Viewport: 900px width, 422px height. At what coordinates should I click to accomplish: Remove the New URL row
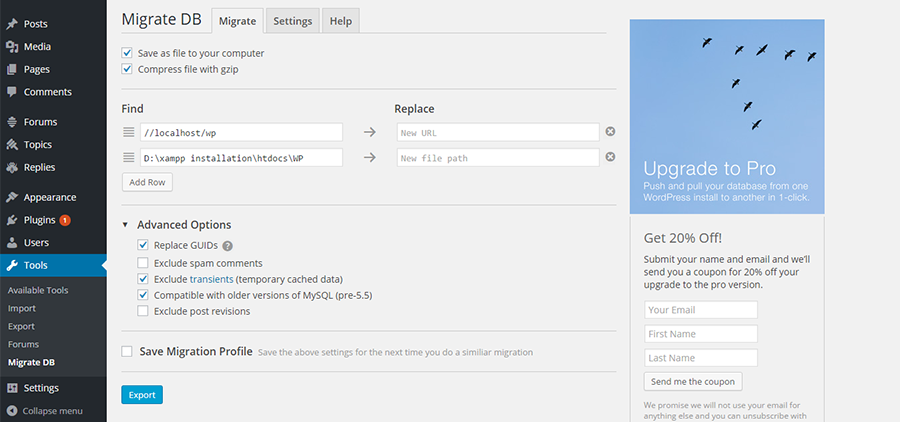[x=611, y=131]
